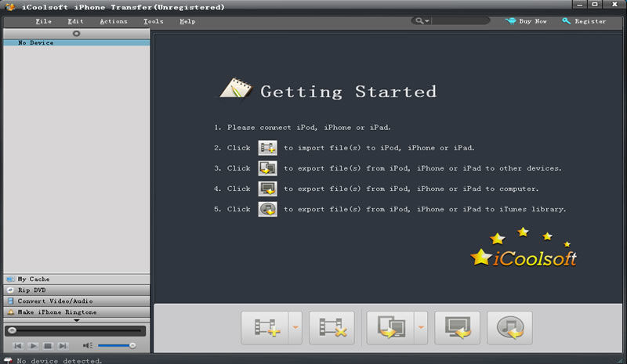
Task: Click the export to iTunes library toolbar button
Action: pos(510,328)
